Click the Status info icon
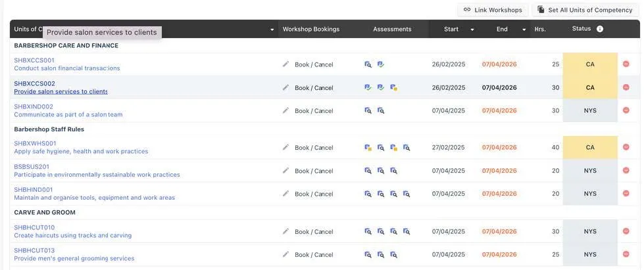644x270 pixels. click(600, 29)
